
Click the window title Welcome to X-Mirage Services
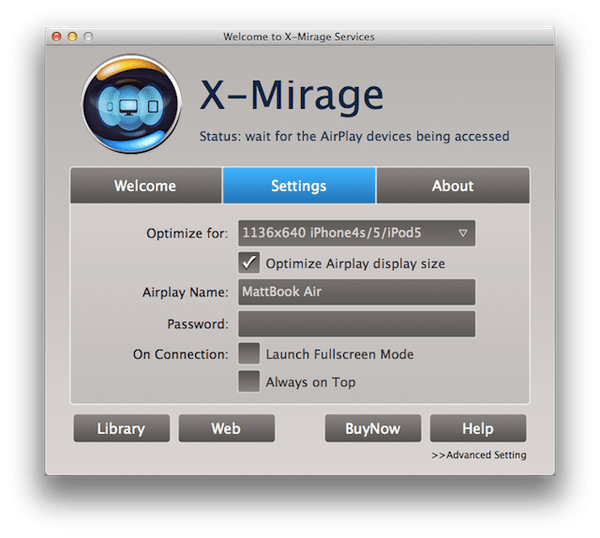pyautogui.click(x=299, y=37)
